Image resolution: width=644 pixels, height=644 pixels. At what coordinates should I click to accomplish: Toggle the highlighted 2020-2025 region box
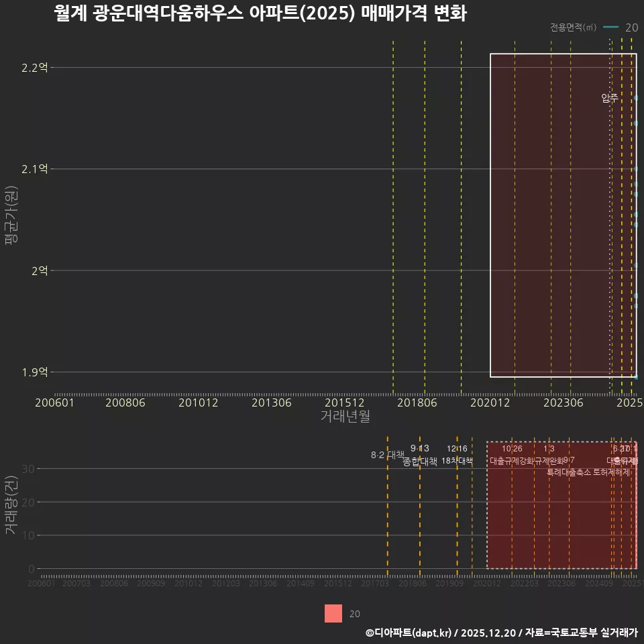[563, 215]
